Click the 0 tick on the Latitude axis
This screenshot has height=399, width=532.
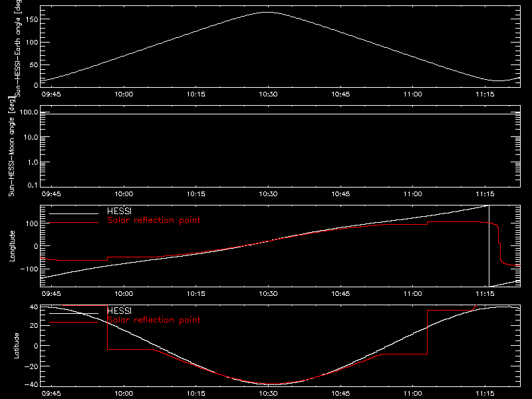(x=36, y=346)
